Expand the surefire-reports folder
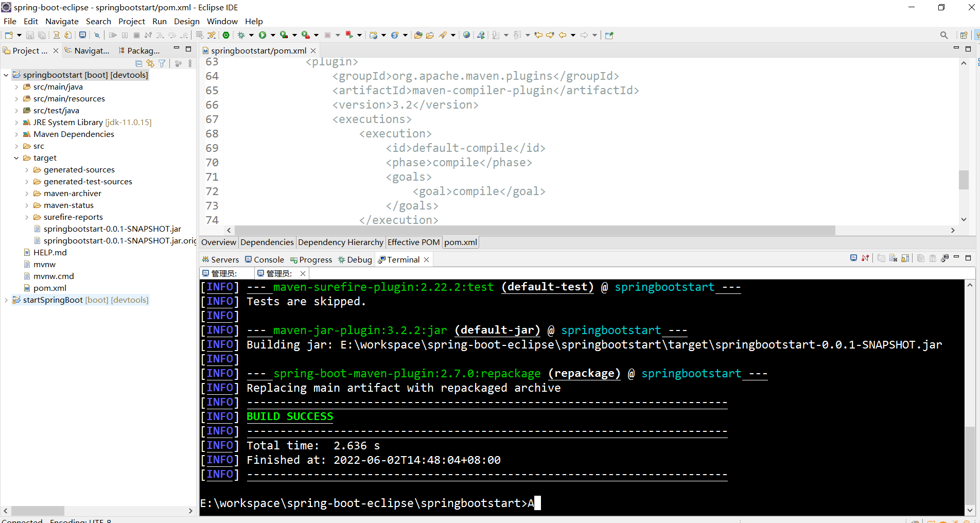The width and height of the screenshot is (980, 523). [26, 217]
